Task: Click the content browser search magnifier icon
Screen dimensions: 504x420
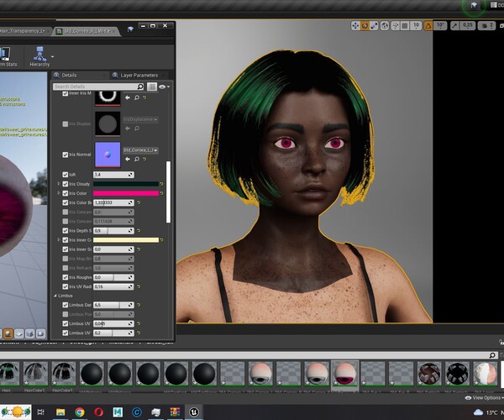Action: (492, 355)
